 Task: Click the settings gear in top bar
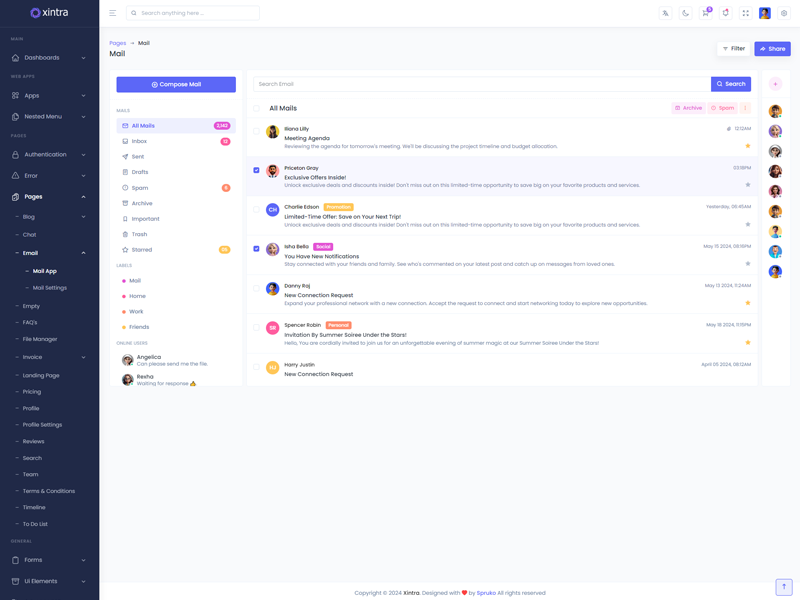[784, 13]
